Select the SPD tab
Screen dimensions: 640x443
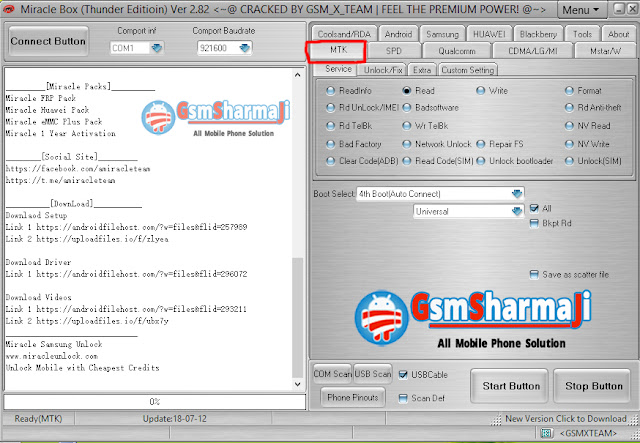click(394, 51)
